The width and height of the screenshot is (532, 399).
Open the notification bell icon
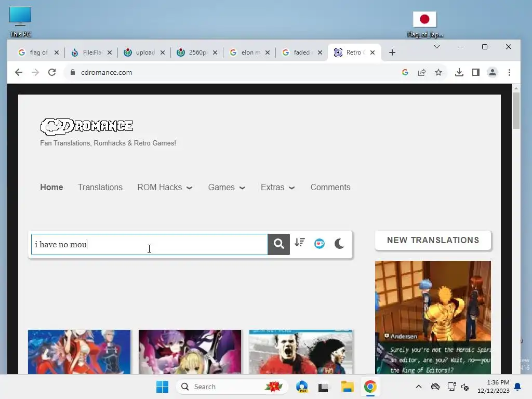(x=517, y=387)
